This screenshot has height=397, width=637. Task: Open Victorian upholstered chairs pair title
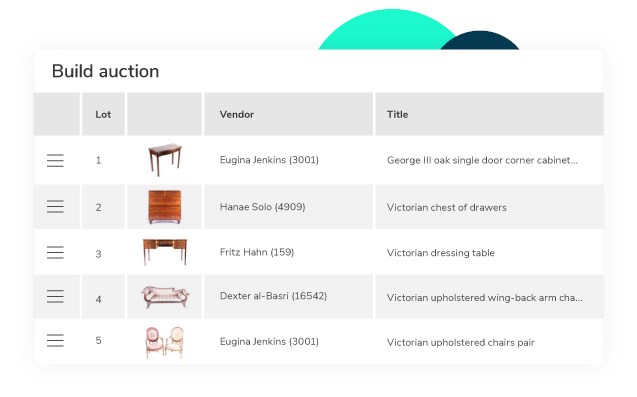pyautogui.click(x=461, y=343)
